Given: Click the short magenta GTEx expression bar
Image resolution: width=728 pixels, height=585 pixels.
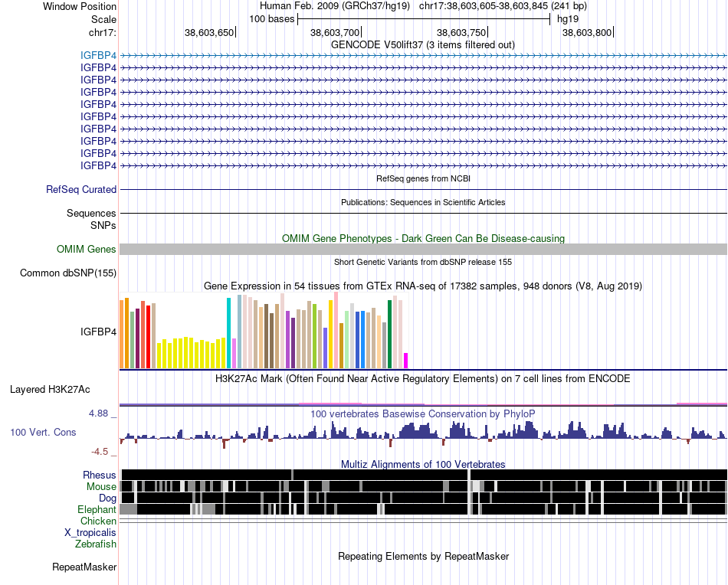Looking at the screenshot, I should click(x=406, y=361).
